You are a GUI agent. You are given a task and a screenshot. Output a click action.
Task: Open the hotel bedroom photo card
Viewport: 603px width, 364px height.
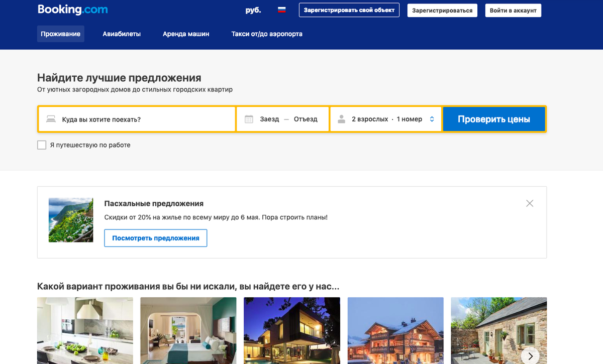click(x=188, y=330)
